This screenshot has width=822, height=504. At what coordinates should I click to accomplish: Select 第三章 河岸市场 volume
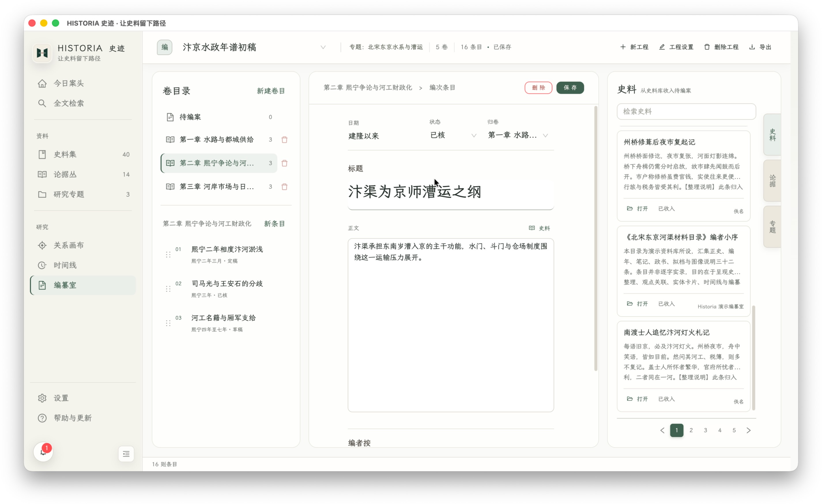(219, 187)
